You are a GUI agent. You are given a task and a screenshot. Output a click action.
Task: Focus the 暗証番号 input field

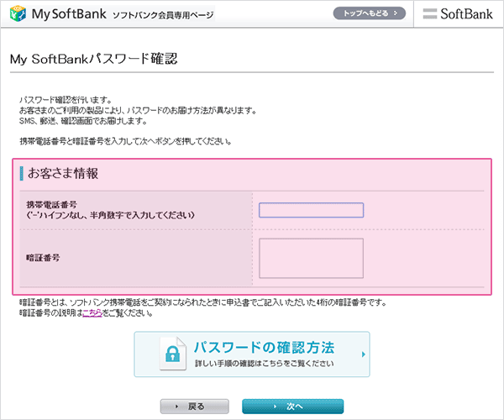click(x=311, y=258)
